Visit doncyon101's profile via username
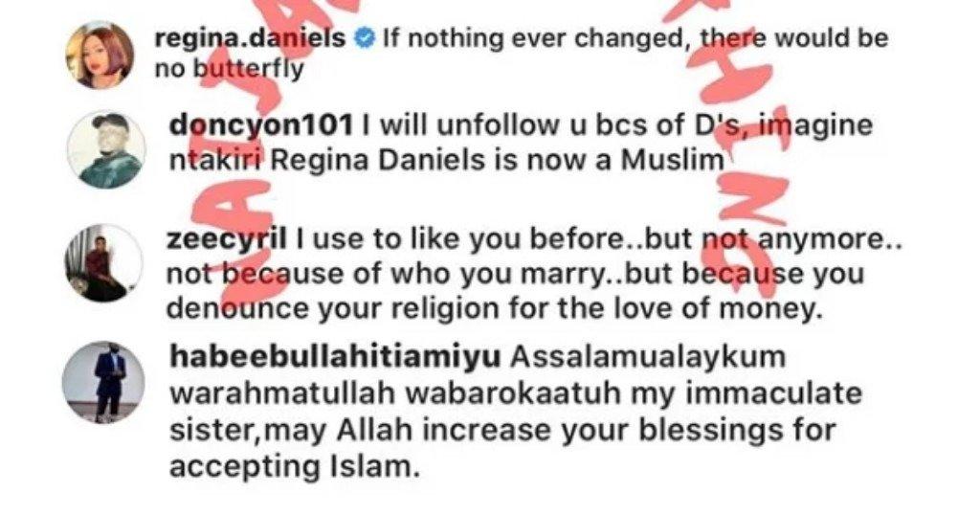Image resolution: width=980 pixels, height=515 pixels. pyautogui.click(x=262, y=125)
